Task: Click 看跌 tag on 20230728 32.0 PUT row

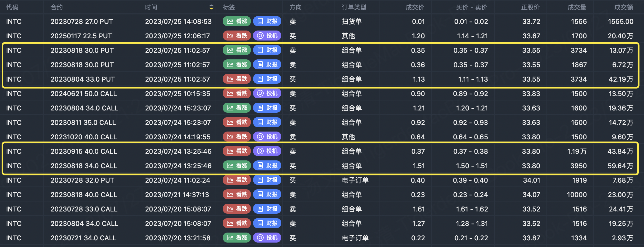Action: [x=237, y=180]
